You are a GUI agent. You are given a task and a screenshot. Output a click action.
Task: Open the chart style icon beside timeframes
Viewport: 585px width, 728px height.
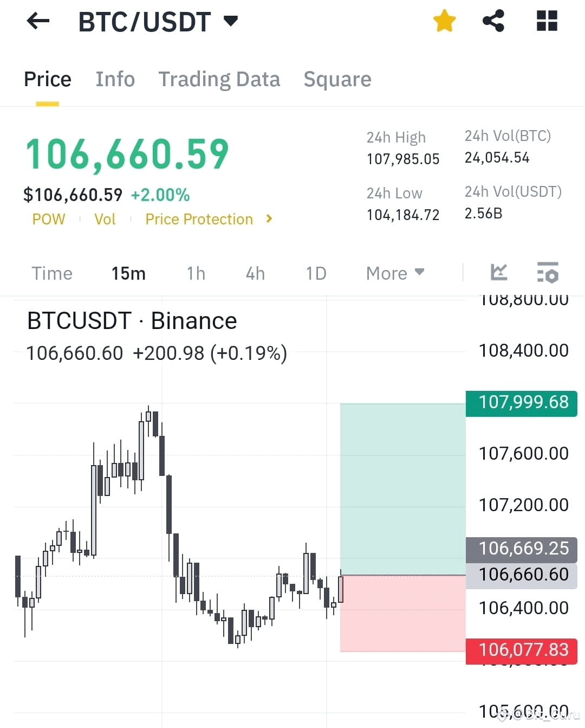pos(498,273)
